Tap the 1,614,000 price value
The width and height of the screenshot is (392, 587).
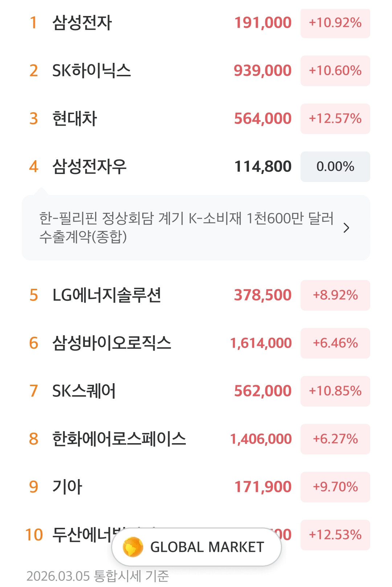coord(261,343)
